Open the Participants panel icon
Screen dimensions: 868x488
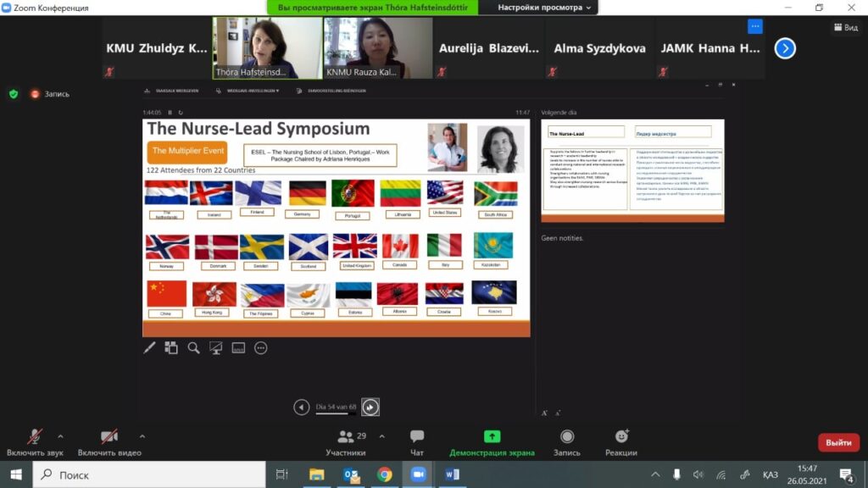click(x=346, y=437)
